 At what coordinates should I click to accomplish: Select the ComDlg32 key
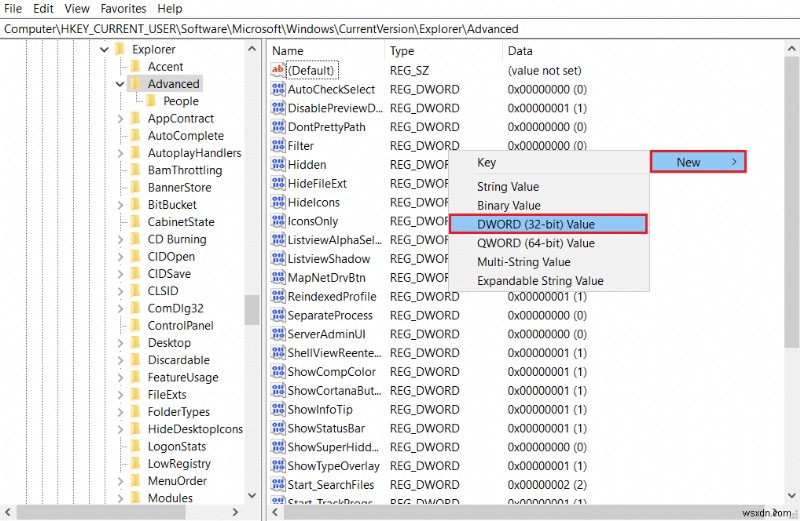point(176,308)
